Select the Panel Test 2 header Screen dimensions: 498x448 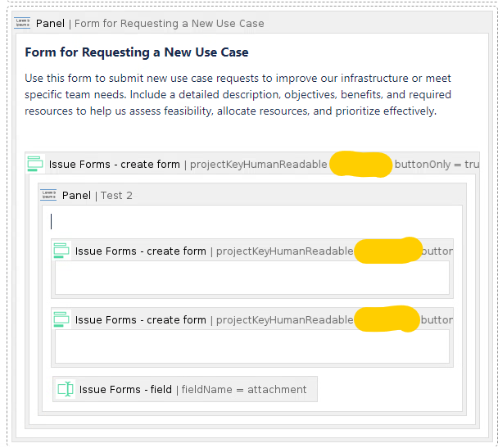(x=252, y=195)
